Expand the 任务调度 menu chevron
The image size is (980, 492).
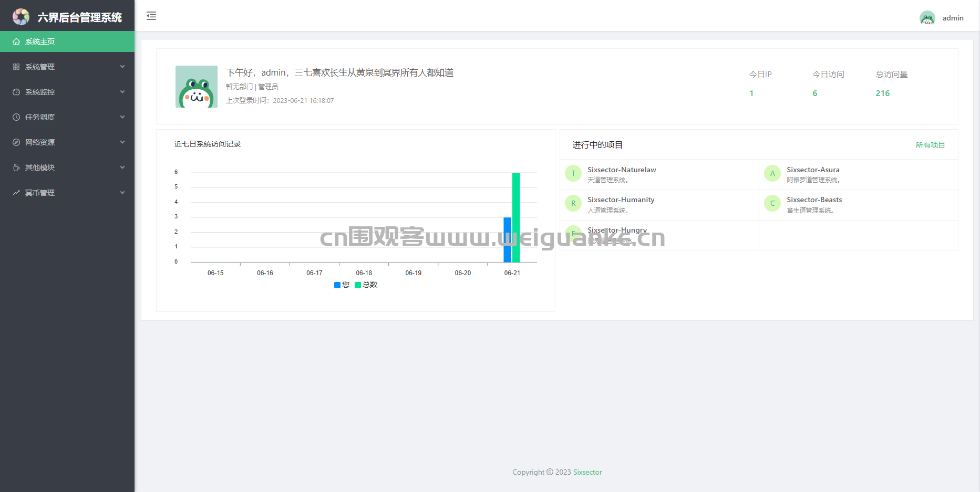coord(122,117)
